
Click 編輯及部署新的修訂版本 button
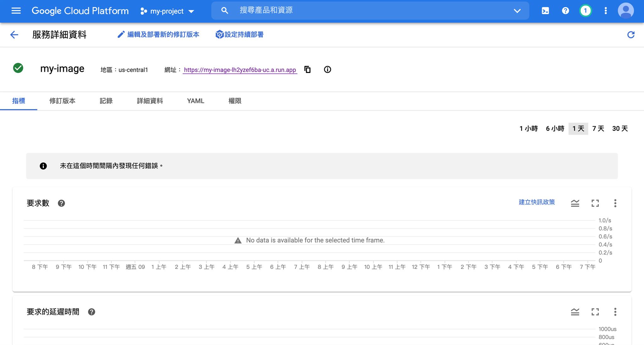pos(158,35)
